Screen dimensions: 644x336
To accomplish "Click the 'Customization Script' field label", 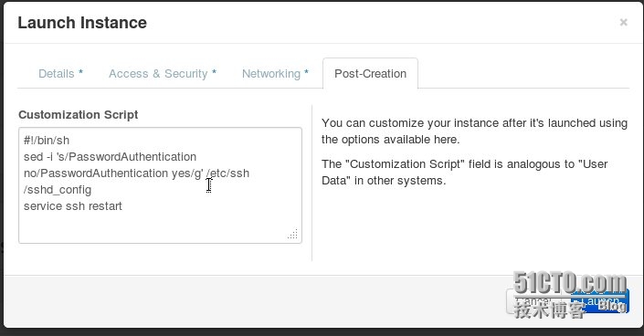I will (x=78, y=115).
